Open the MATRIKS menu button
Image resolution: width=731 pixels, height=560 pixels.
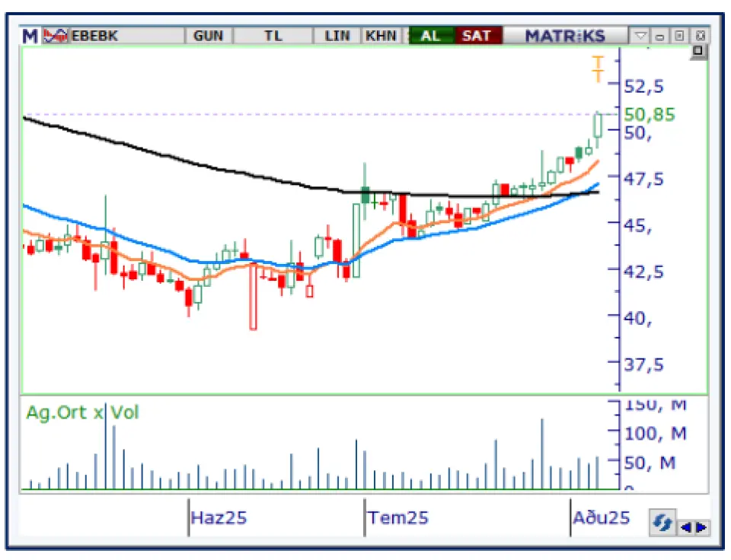565,36
